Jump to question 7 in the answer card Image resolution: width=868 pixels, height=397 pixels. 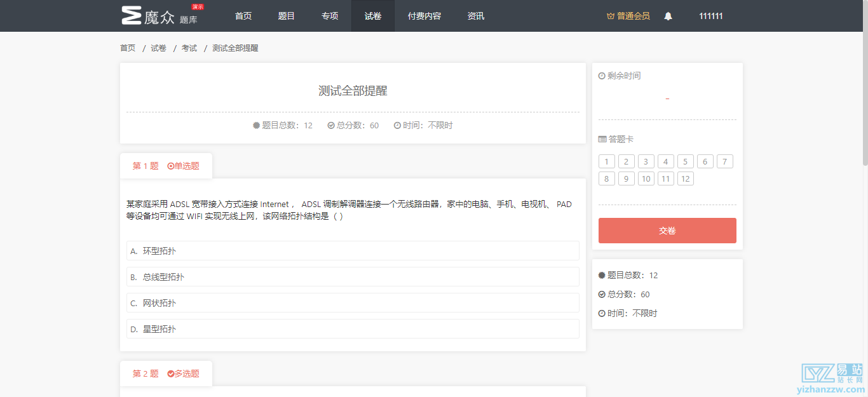(x=724, y=161)
